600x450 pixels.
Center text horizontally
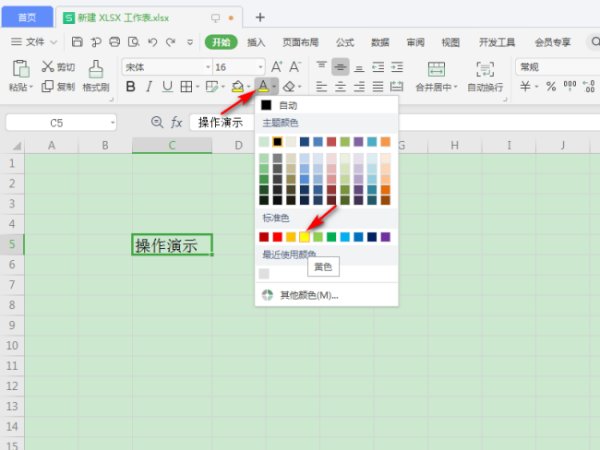pyautogui.click(x=340, y=87)
